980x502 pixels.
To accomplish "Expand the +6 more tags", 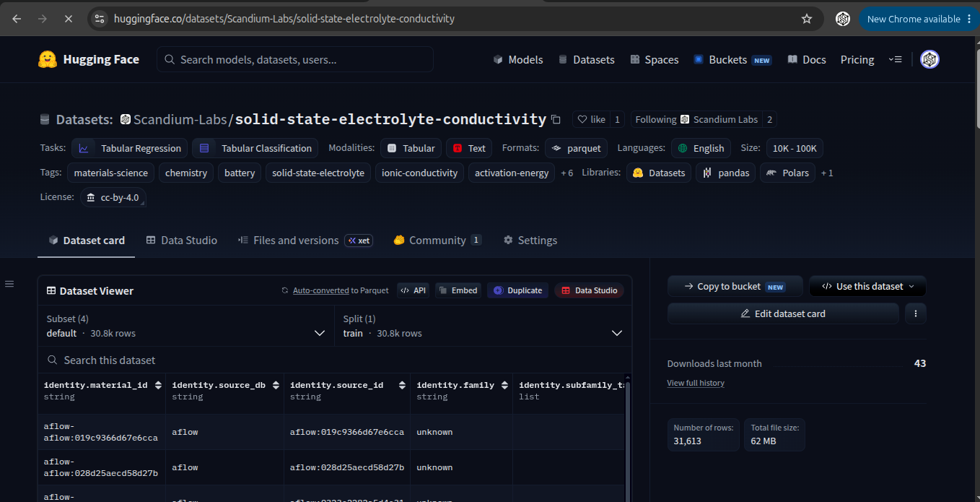I will (x=566, y=173).
